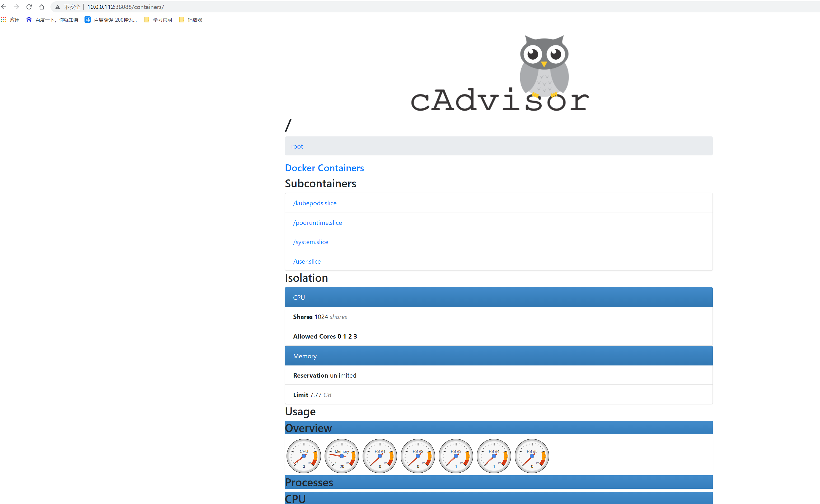Viewport: 820px width, 504px height.
Task: Click the browser back arrow
Action: click(x=4, y=7)
